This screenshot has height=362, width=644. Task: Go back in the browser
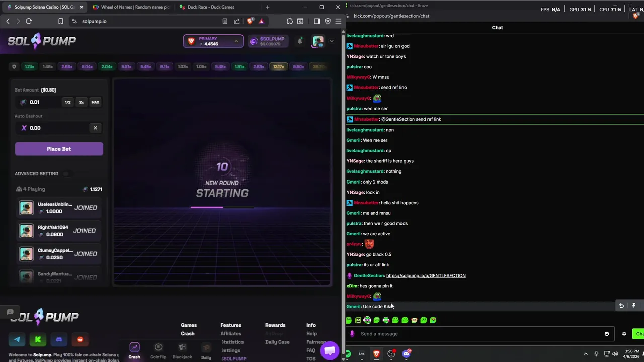[8, 21]
